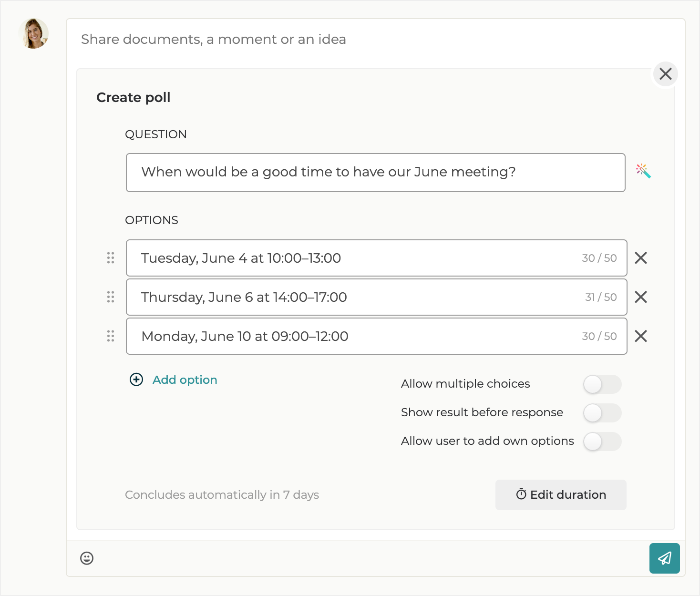700x596 pixels.
Task: Remove the Tuesday, June 4 option
Action: coord(641,258)
